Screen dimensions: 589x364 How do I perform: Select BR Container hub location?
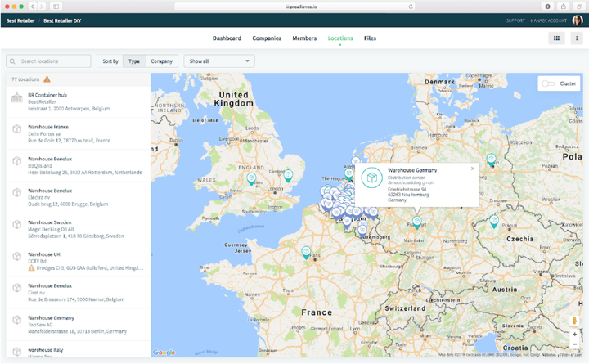coord(79,101)
